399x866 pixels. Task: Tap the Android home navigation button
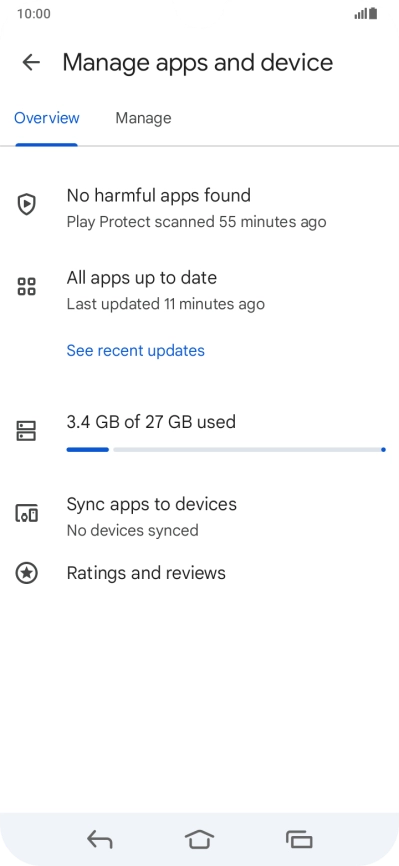199,840
